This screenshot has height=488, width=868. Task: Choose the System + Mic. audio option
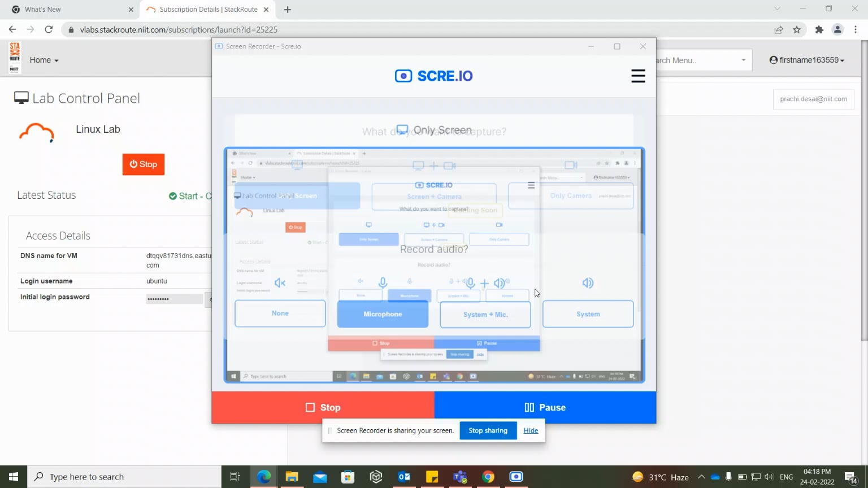[x=485, y=314]
